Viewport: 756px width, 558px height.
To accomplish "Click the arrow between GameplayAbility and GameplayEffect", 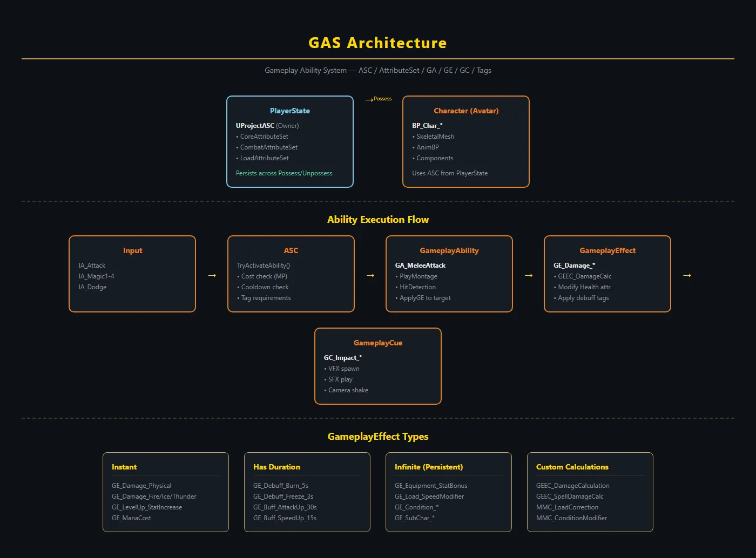I will pyautogui.click(x=529, y=275).
